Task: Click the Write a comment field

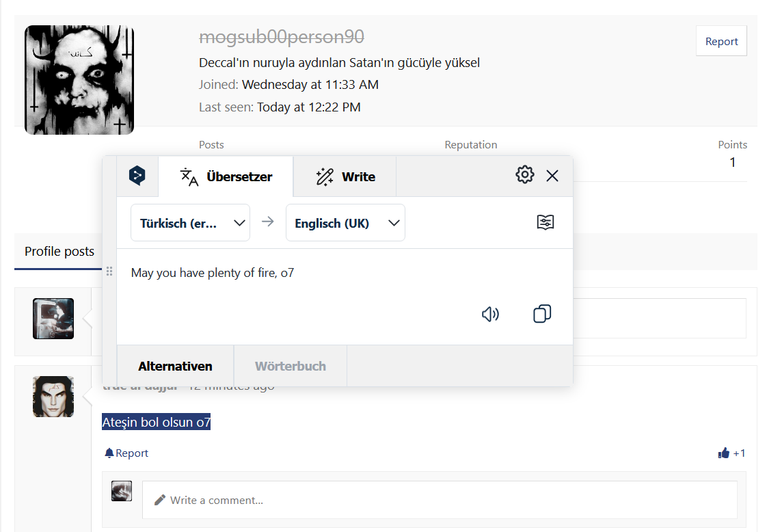Action: (x=440, y=500)
